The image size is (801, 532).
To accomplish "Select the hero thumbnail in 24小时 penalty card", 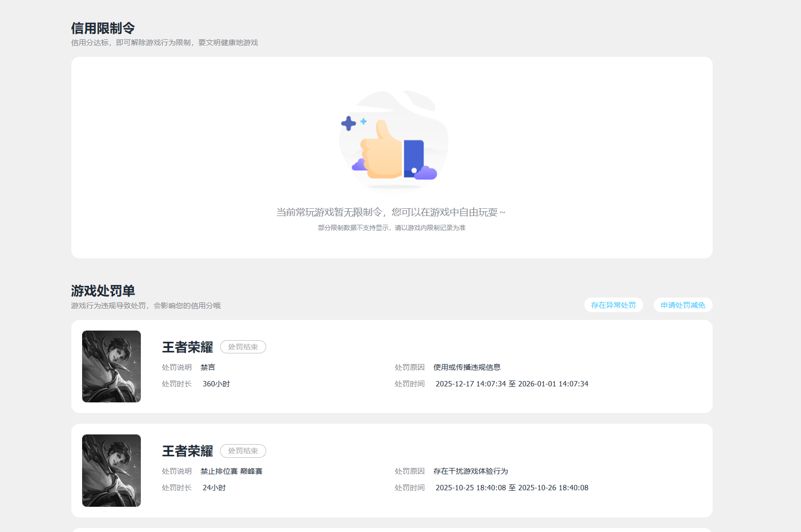I will pyautogui.click(x=111, y=470).
